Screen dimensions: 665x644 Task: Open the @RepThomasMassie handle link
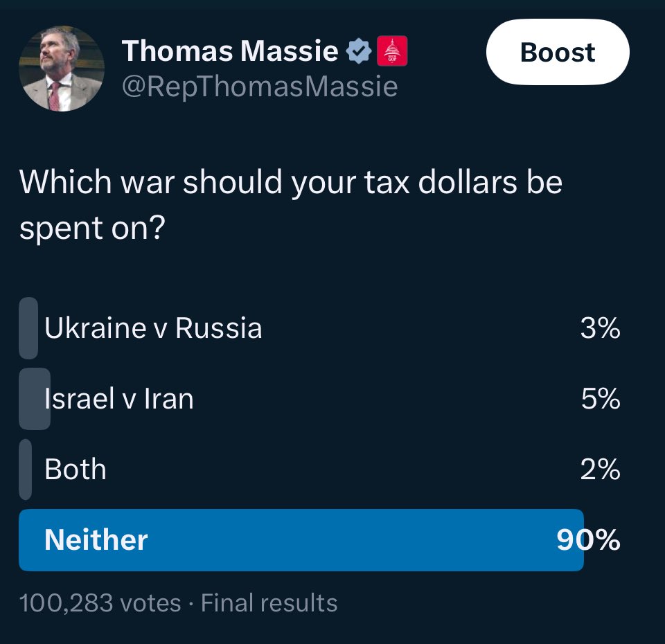260,87
